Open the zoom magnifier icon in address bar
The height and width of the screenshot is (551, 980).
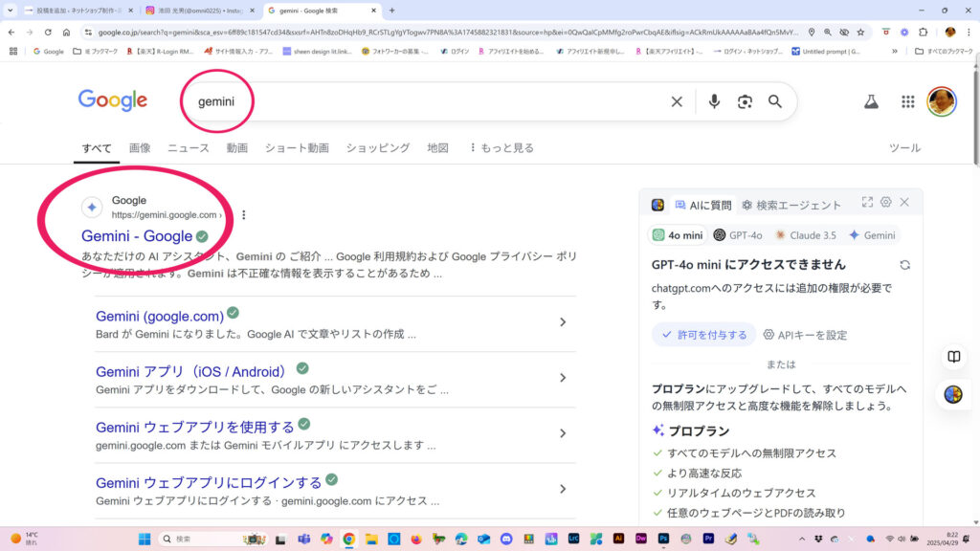(828, 32)
